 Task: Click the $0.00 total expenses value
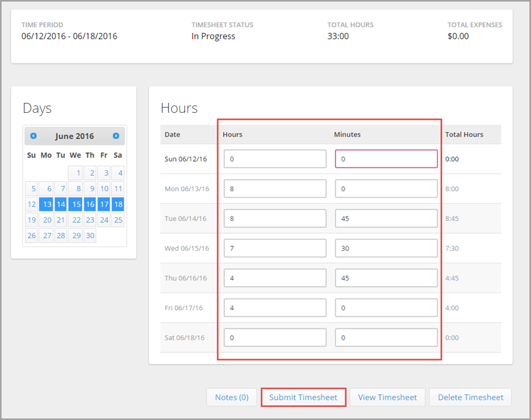tap(458, 36)
